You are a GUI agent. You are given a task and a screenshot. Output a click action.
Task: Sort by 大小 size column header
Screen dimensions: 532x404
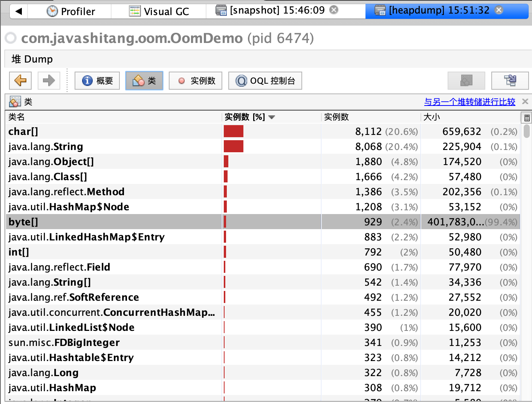click(x=470, y=117)
